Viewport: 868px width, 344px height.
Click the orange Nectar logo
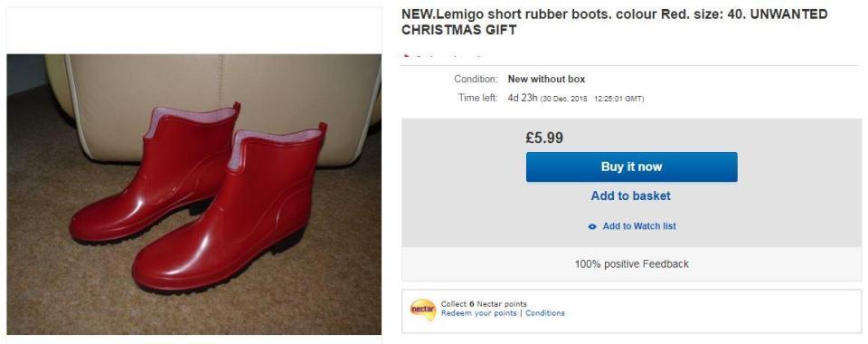[423, 309]
